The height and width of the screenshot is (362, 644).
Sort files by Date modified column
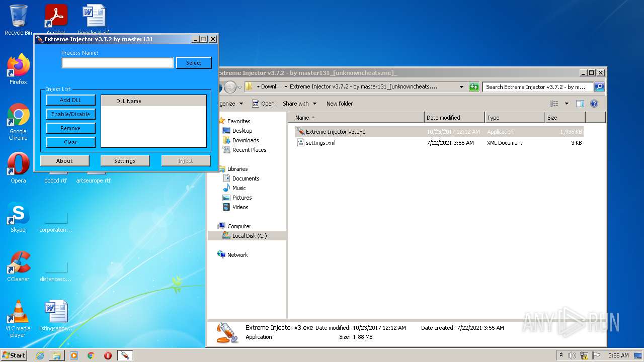[454, 118]
